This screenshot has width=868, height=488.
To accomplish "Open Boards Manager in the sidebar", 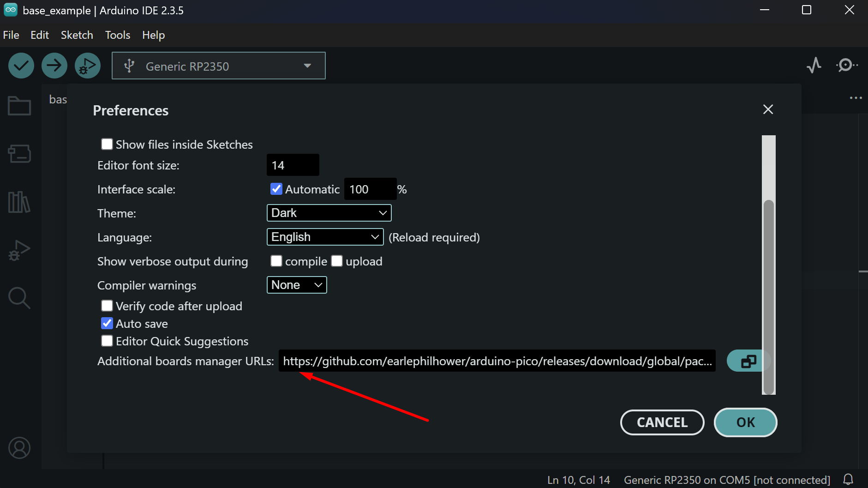I will click(x=19, y=154).
